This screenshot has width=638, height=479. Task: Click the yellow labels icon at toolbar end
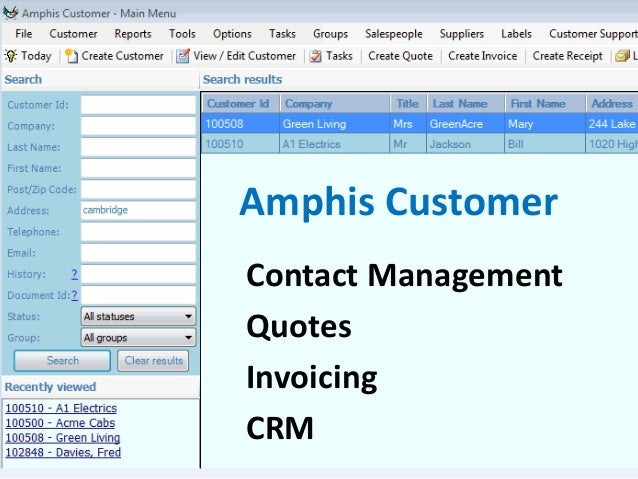point(622,56)
